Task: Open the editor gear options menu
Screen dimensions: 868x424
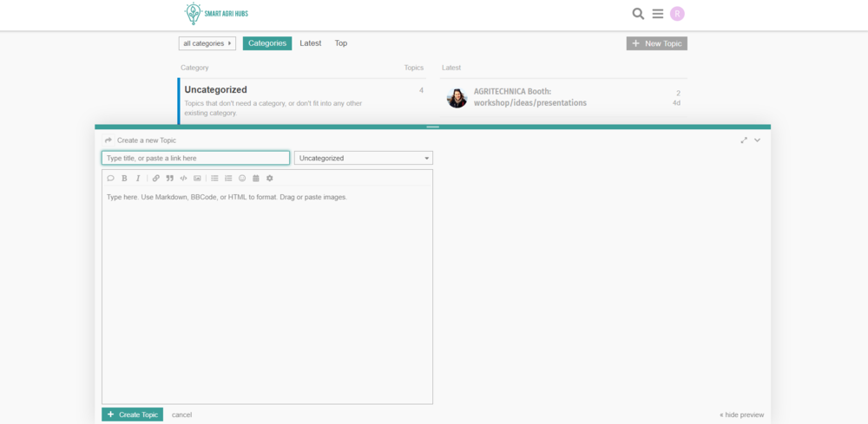Action: click(x=270, y=178)
